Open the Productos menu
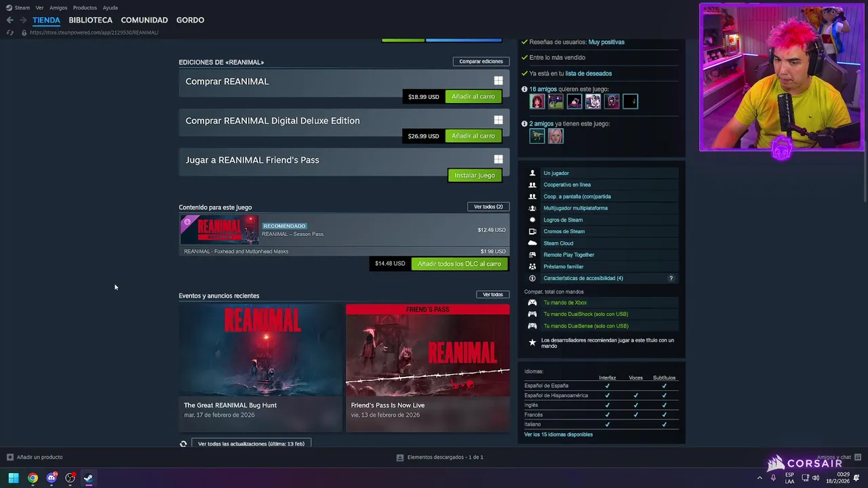This screenshot has height=488, width=868. pyautogui.click(x=85, y=7)
